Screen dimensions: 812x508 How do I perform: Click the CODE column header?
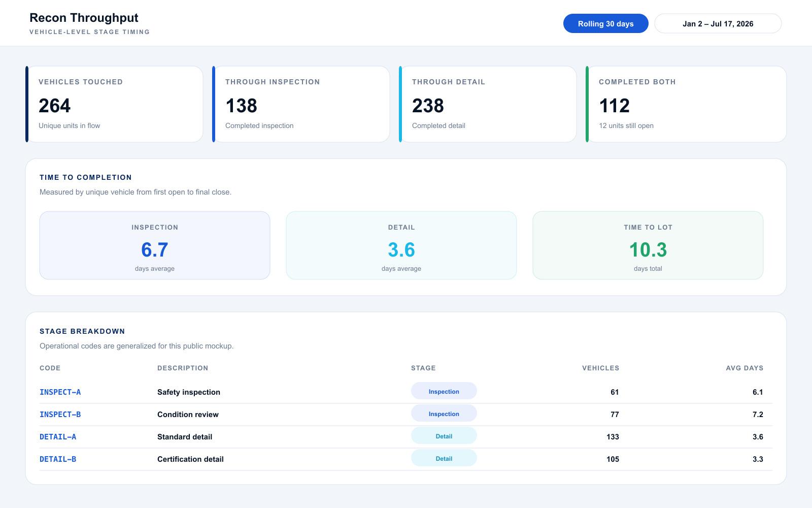(x=50, y=368)
